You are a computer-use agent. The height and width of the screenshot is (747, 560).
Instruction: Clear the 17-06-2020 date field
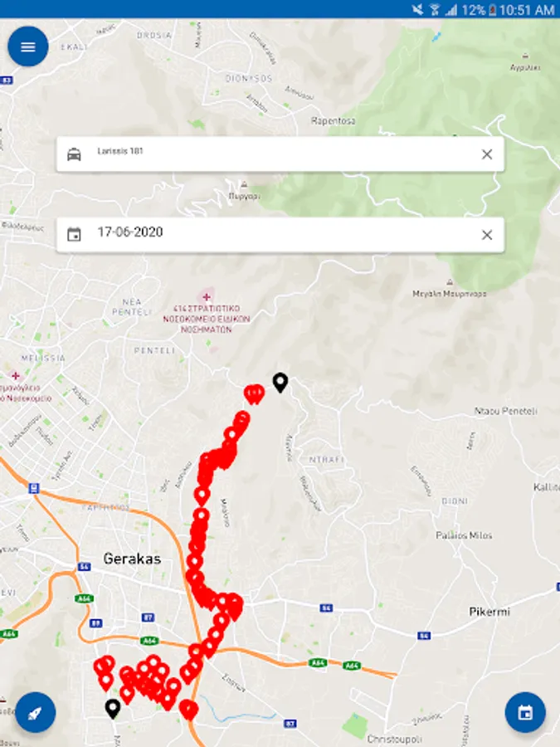click(487, 235)
